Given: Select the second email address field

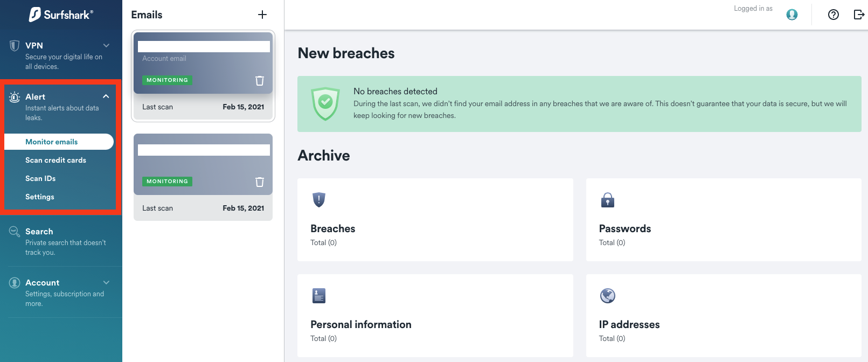Looking at the screenshot, I should (x=204, y=150).
